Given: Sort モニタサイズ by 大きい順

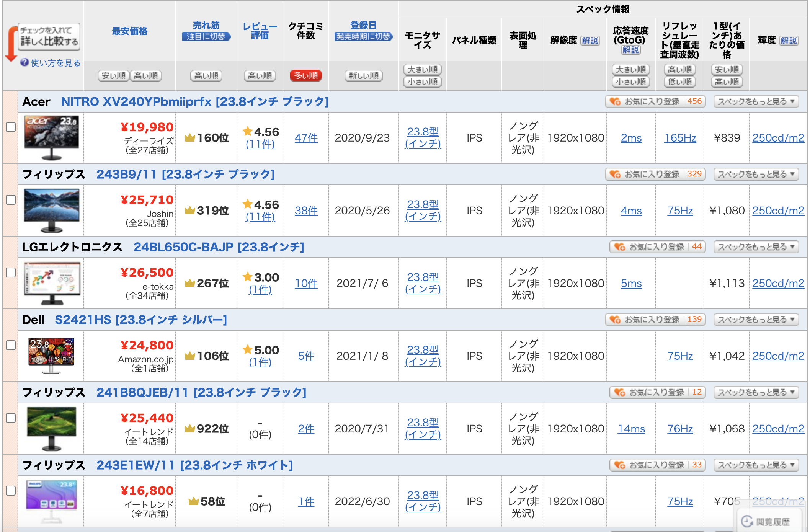Looking at the screenshot, I should coord(423,69).
